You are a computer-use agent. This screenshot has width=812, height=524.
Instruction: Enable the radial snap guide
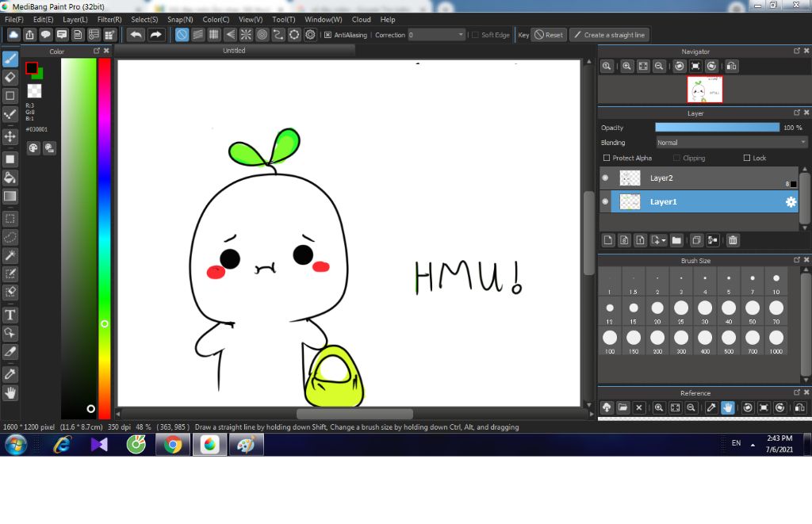point(246,35)
